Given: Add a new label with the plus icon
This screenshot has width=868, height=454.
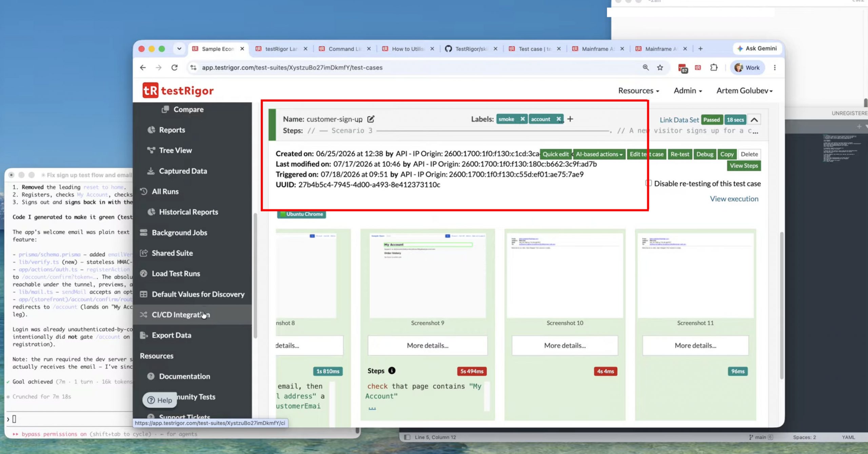Looking at the screenshot, I should pos(570,119).
